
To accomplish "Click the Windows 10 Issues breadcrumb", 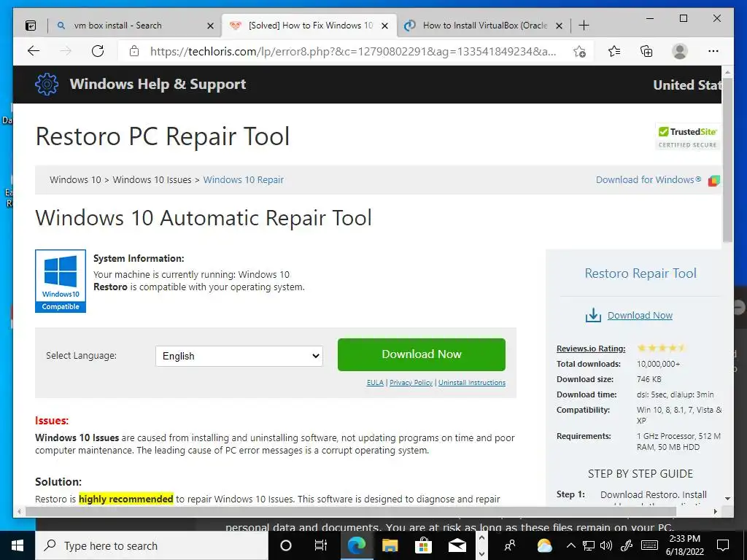I will click(x=152, y=180).
